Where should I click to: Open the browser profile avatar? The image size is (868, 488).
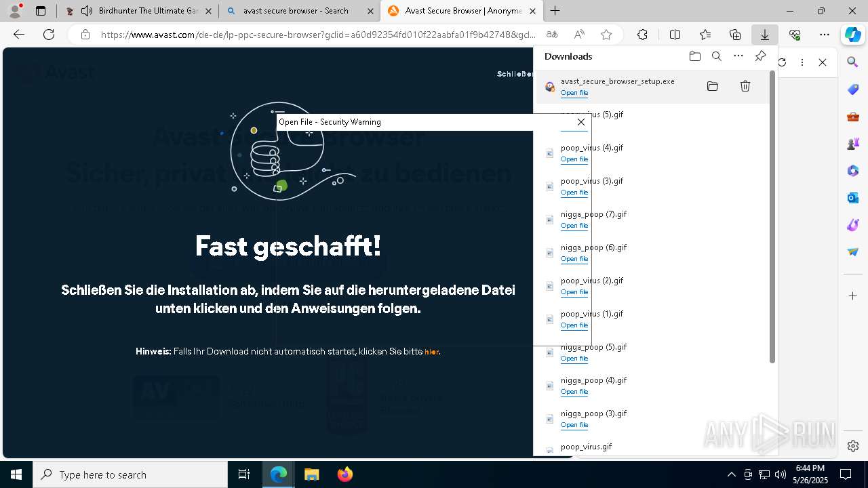pyautogui.click(x=15, y=11)
